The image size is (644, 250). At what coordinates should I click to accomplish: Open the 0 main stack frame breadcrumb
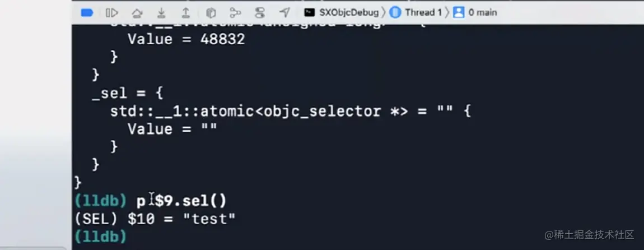tap(483, 12)
